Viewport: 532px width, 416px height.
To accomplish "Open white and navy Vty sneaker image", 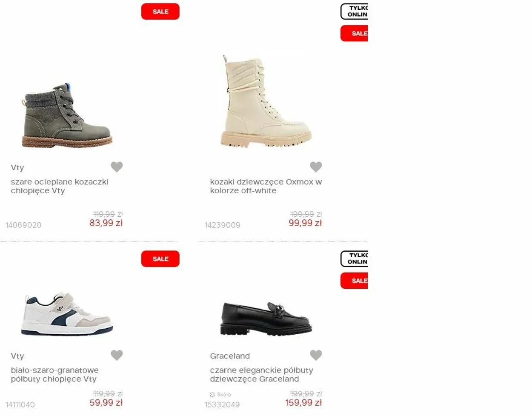I will (67, 314).
